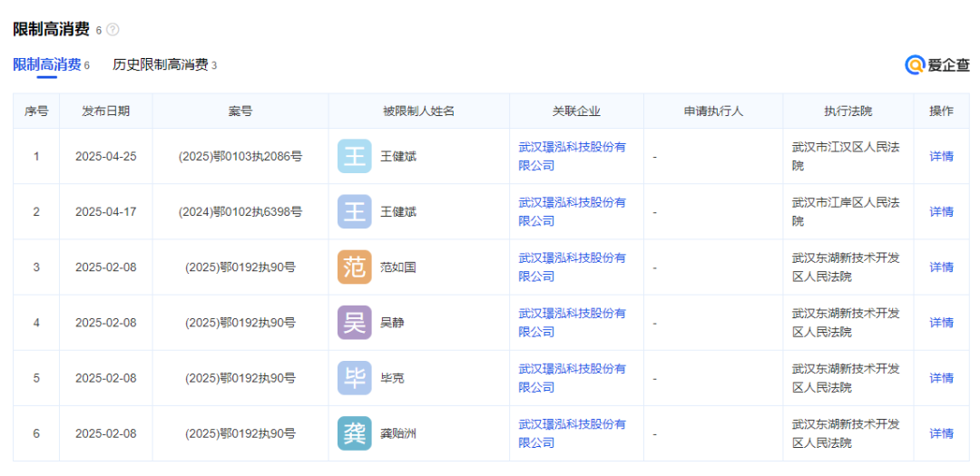Click 武汉璟泓科技股份有限公司 link in row 1
The height and width of the screenshot is (476, 980).
tap(572, 156)
